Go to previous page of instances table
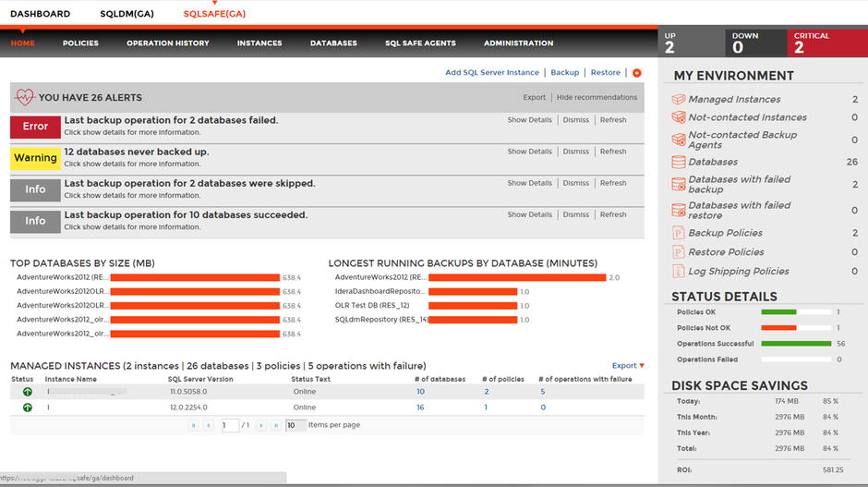 pos(208,425)
